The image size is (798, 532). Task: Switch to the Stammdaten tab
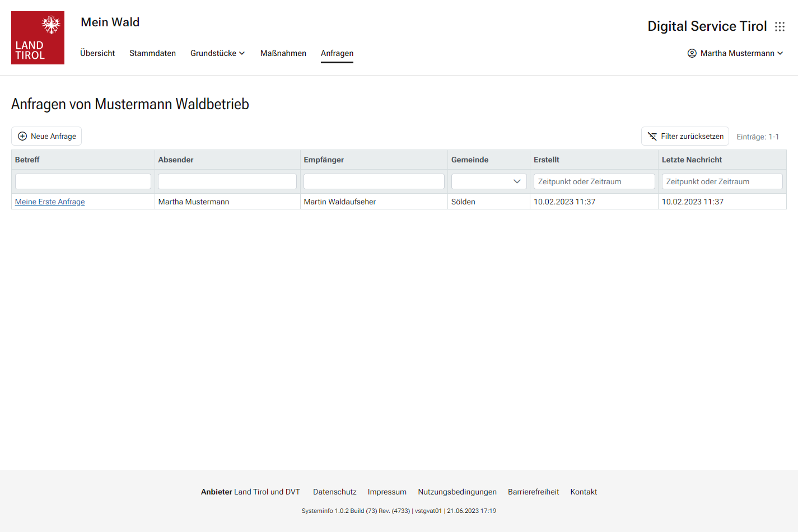click(152, 53)
